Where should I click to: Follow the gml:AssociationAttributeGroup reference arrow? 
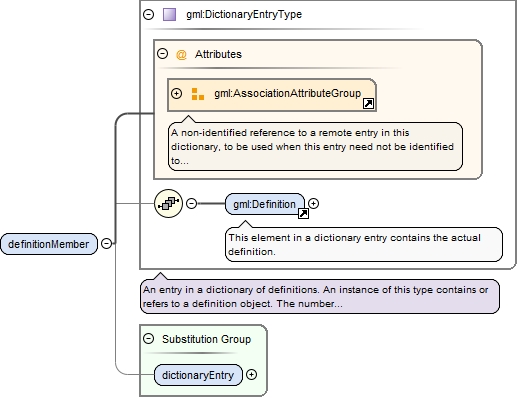[368, 104]
